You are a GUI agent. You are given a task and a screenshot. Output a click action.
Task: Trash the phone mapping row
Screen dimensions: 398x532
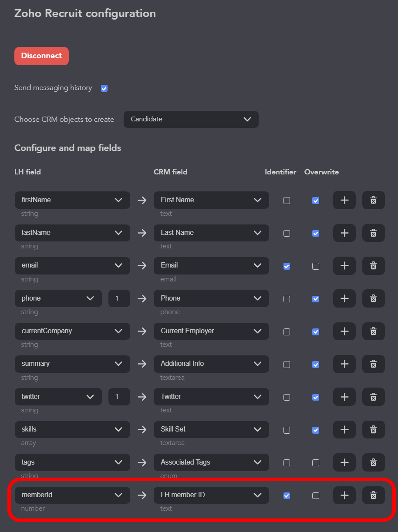click(373, 298)
